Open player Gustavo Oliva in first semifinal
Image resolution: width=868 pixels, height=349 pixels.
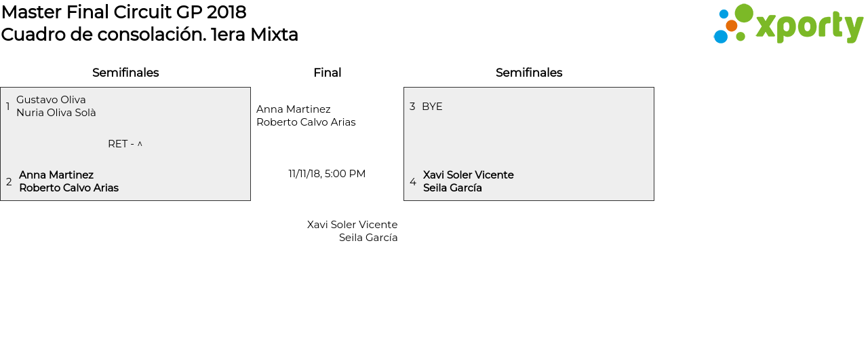pyautogui.click(x=51, y=100)
